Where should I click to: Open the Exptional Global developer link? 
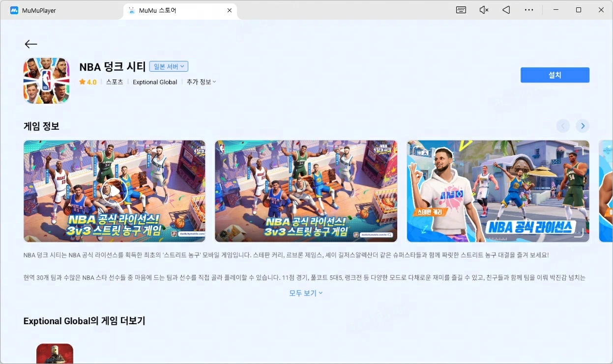coord(155,82)
